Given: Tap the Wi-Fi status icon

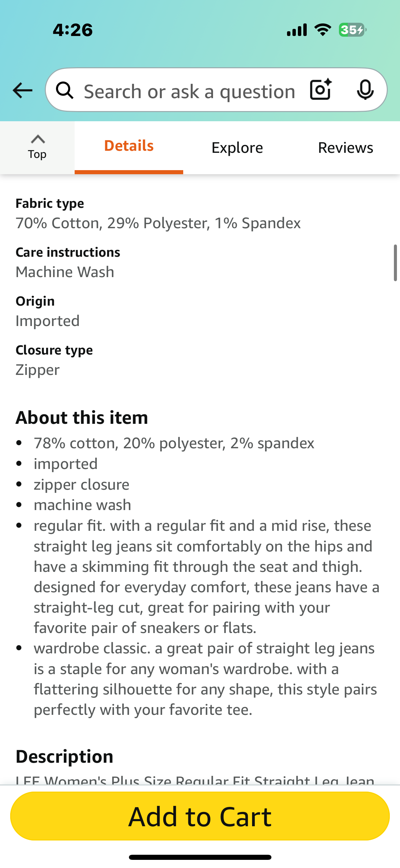Looking at the screenshot, I should click(323, 30).
